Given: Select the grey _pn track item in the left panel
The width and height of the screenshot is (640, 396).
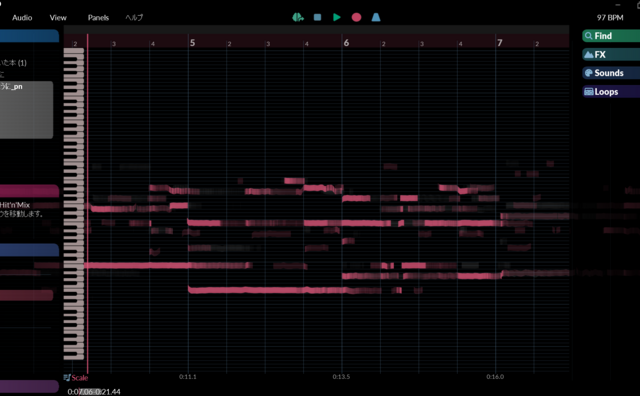Looking at the screenshot, I should 26,109.
